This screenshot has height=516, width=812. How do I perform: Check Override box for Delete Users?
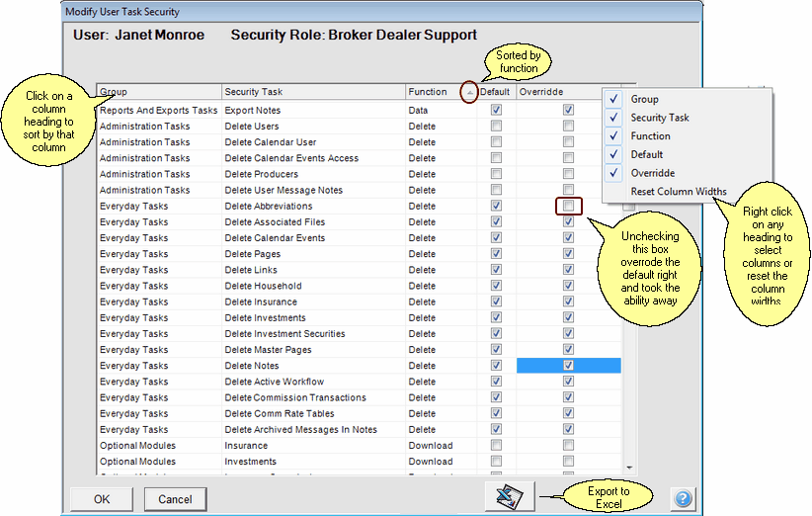(568, 126)
